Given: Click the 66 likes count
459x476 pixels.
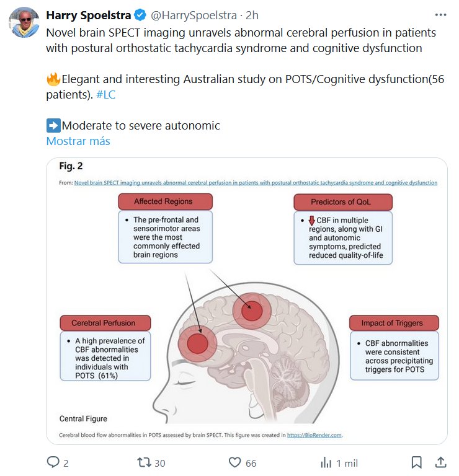Looking at the screenshot, I should point(251,463).
